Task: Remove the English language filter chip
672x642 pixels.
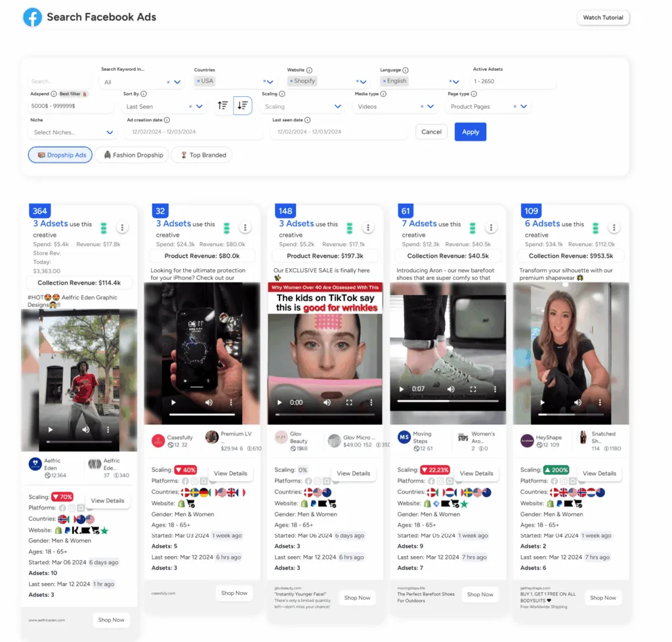Action: (385, 81)
